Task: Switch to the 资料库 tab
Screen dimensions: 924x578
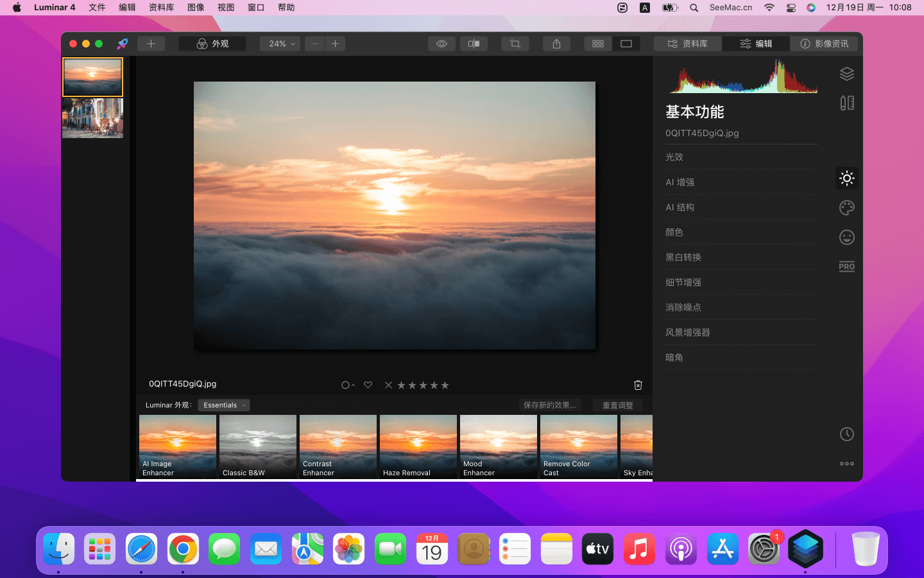Action: click(x=687, y=44)
